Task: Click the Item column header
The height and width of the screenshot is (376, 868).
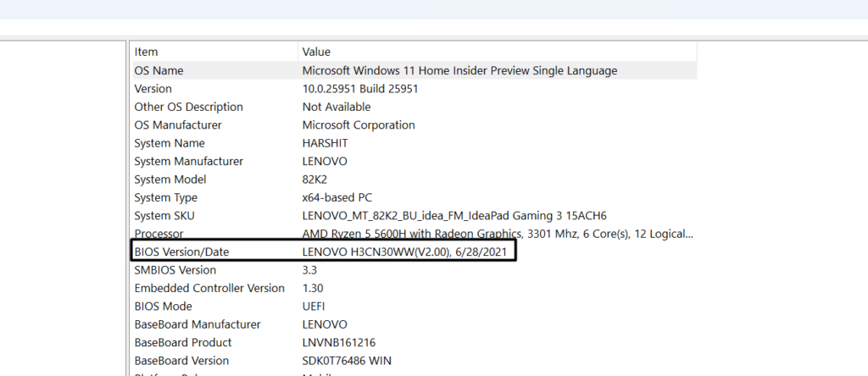Action: click(x=146, y=53)
